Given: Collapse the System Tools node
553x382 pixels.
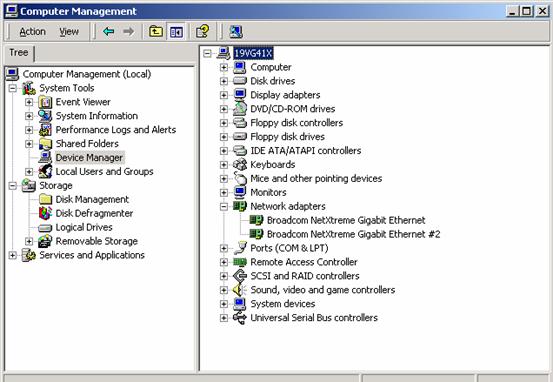Looking at the screenshot, I should coord(13,88).
